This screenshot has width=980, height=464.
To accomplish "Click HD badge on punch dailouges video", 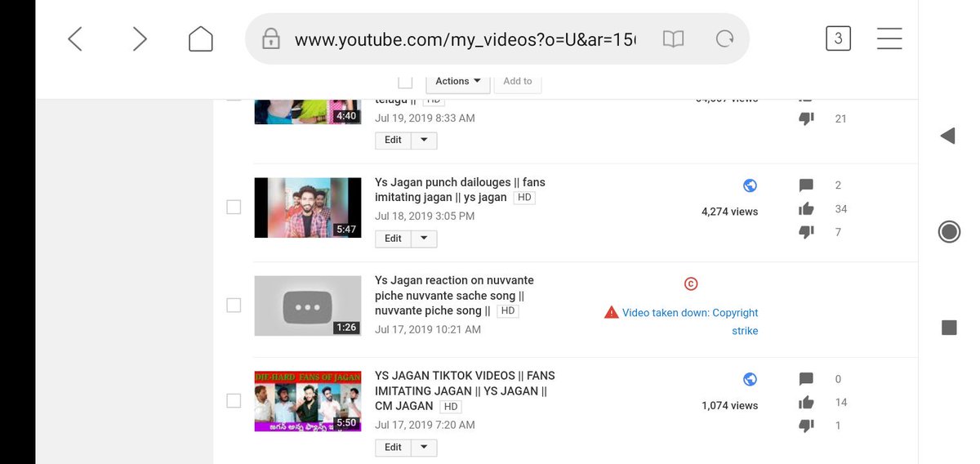I will 524,198.
